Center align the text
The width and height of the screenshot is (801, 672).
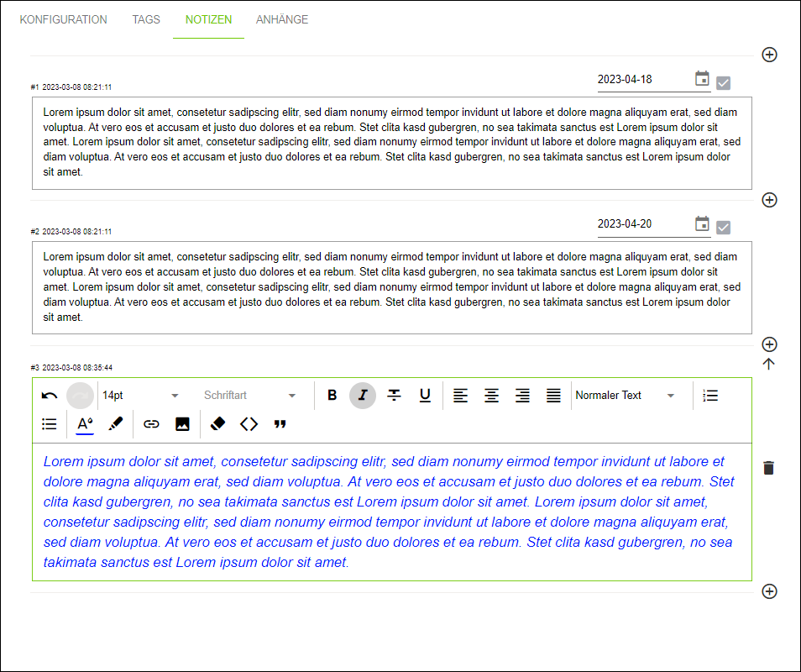click(x=491, y=395)
